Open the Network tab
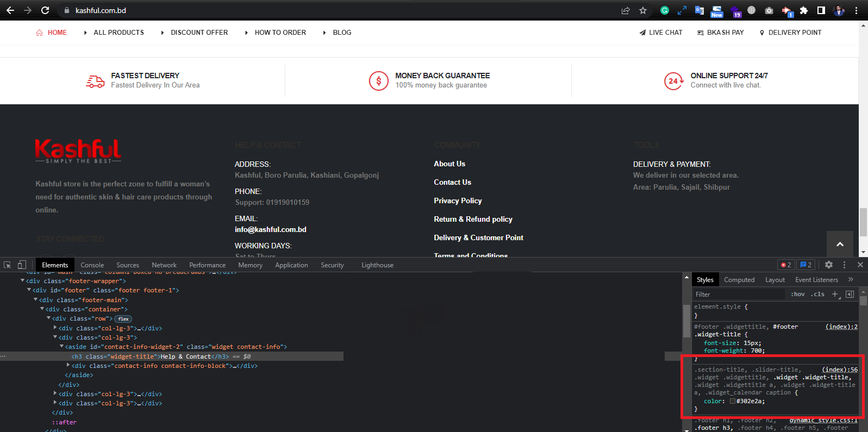This screenshot has height=432, width=868. tap(164, 265)
